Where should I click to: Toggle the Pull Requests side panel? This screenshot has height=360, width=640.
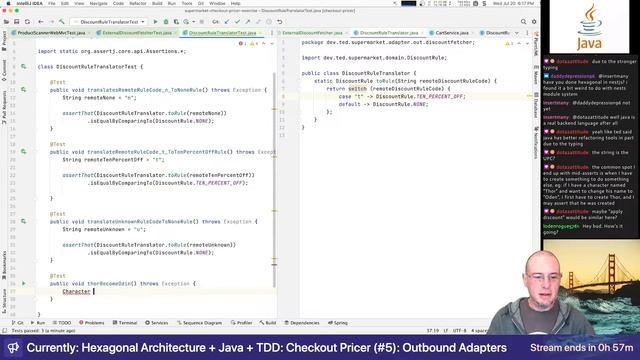4,107
